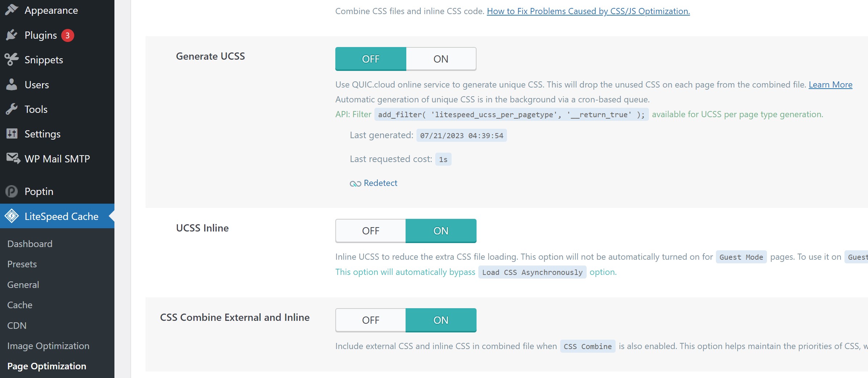This screenshot has width=868, height=378.
Task: Click the WP Mail SMTP envelope icon
Action: click(x=13, y=158)
